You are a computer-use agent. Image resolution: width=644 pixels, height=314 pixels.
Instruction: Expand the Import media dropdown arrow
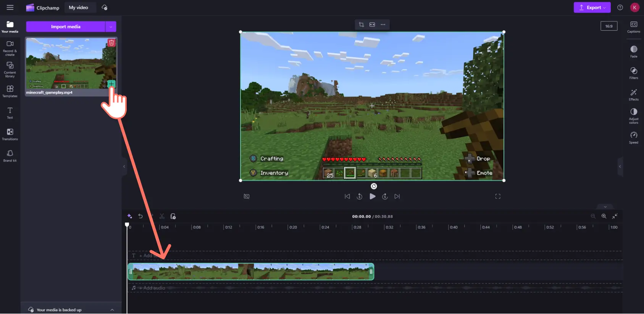[111, 27]
